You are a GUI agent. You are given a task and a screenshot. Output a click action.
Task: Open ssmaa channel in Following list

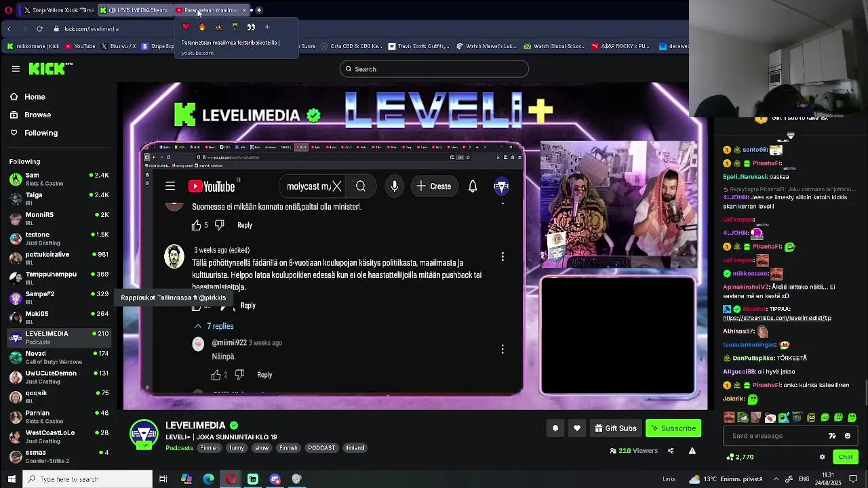tap(58, 456)
